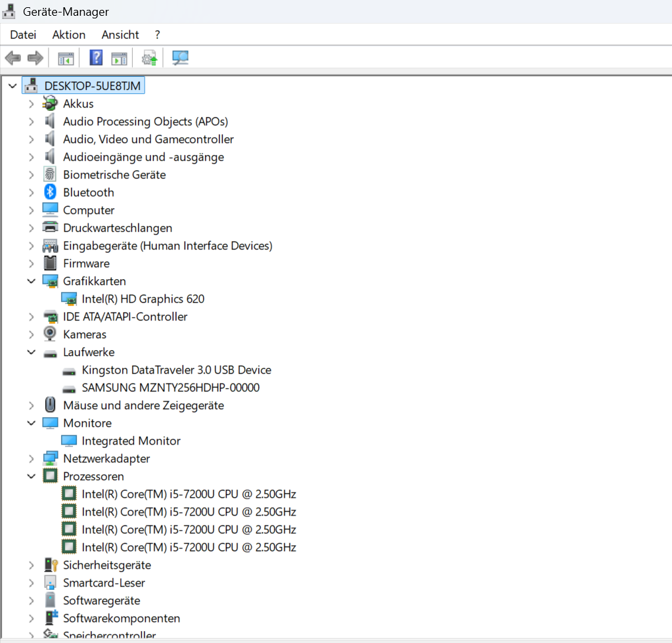This screenshot has width=672, height=643.
Task: Click the Druckwarteschlangen printer icon
Action: click(x=50, y=227)
